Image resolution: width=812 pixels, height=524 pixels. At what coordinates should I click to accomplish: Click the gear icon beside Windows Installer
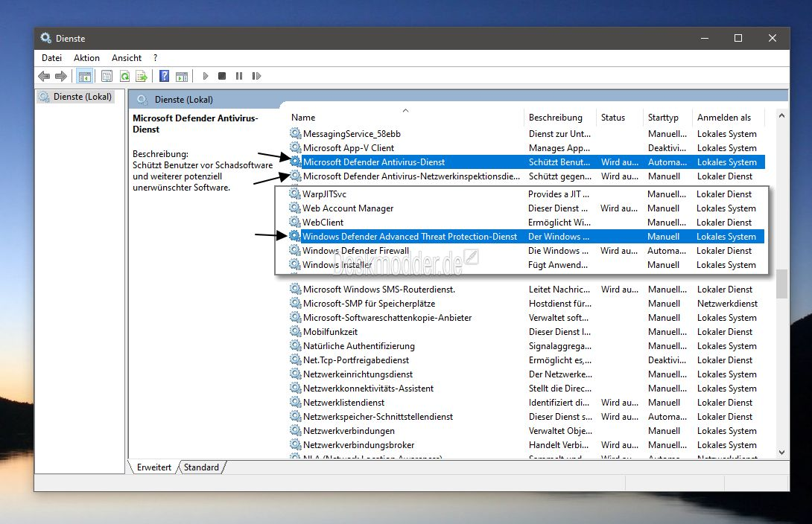(295, 264)
